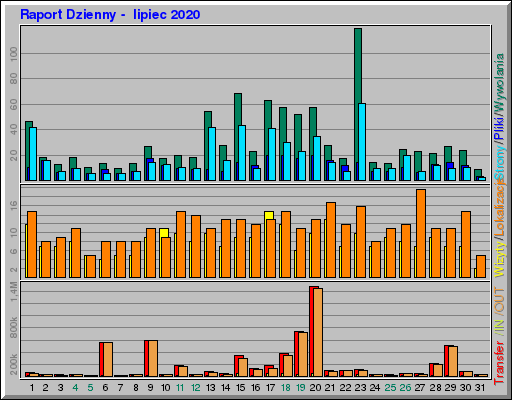Click the yellow visits bar for day 17
Screen dimensions: 512x400
pos(269,215)
